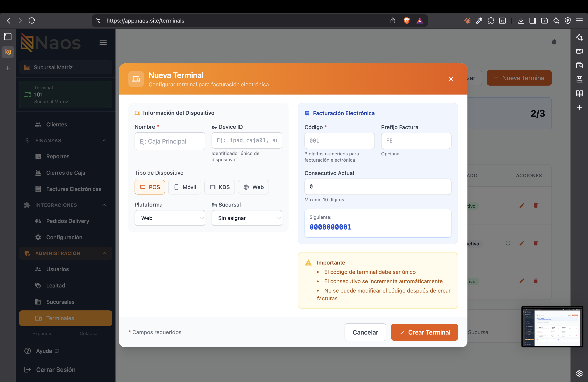
Task: Select Terminal 101 card
Action: pyautogui.click(x=66, y=94)
